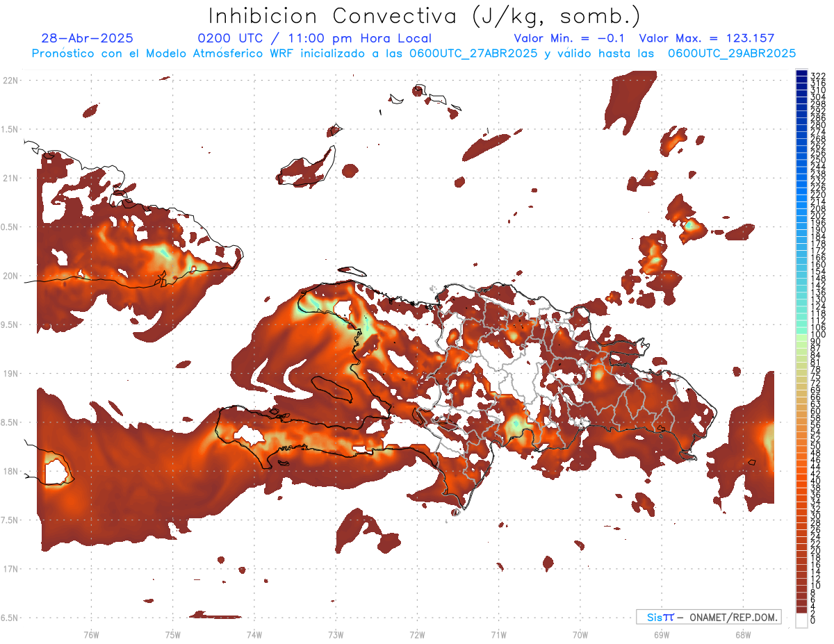Click the "Valor Min. = -0.1" readout
834x644 pixels.
[570, 38]
